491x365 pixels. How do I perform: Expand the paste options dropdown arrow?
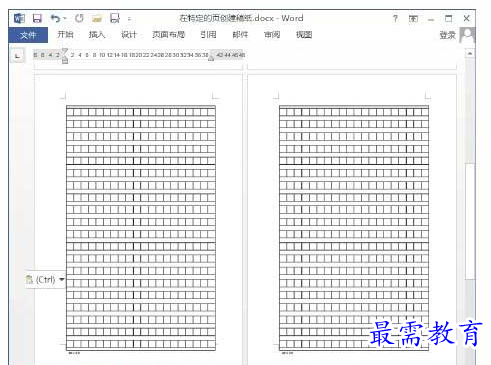tap(62, 279)
